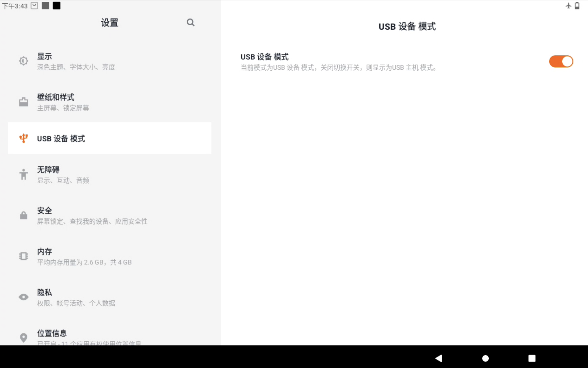The image size is (588, 368).
Task: Open the 壁纸和样式 settings entry
Action: (110, 102)
